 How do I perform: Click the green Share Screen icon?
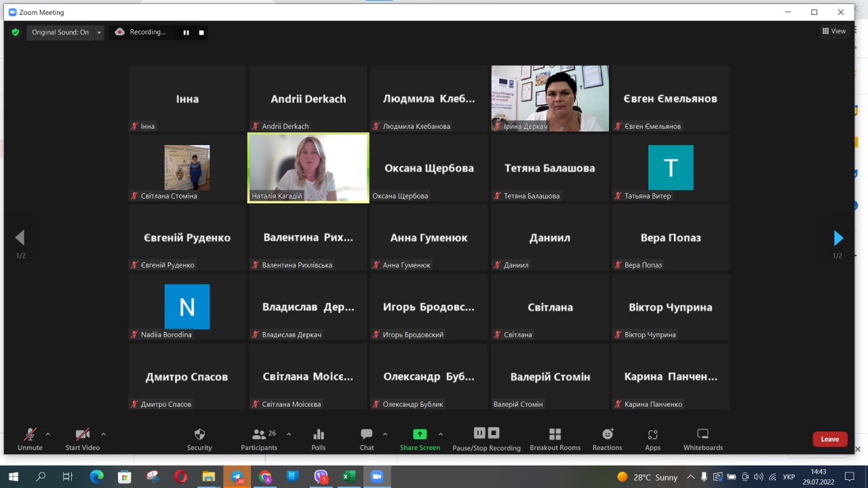click(x=420, y=434)
